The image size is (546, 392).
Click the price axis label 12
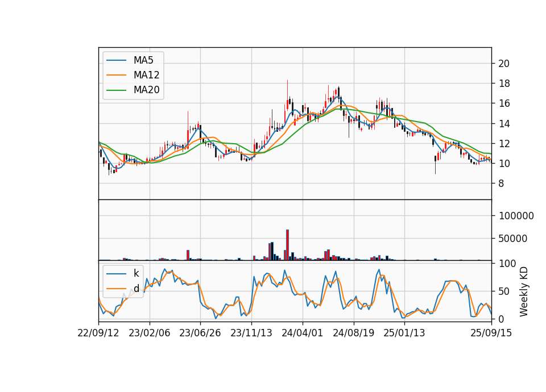click(504, 144)
